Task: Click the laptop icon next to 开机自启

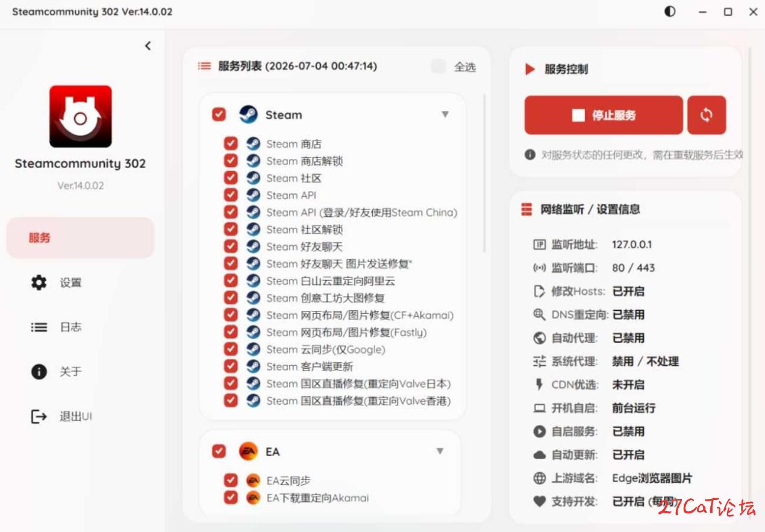Action: click(539, 408)
